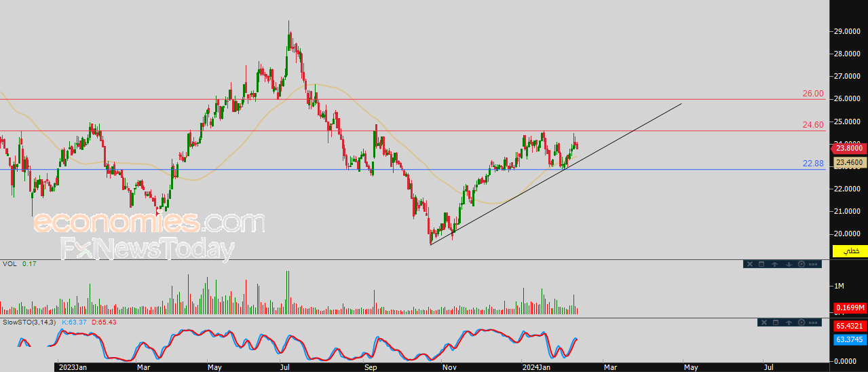This screenshot has width=868, height=372.
Task: Click the VOL value 0.17
Action: 29,263
